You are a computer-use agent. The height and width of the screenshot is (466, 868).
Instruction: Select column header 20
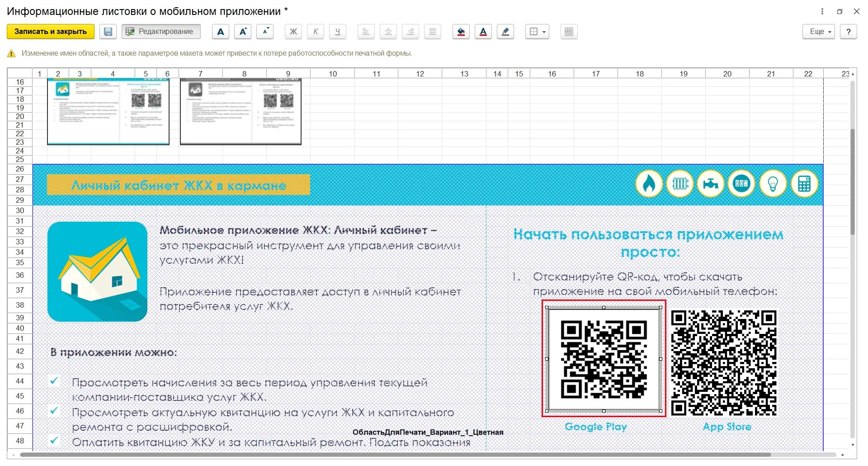click(727, 74)
